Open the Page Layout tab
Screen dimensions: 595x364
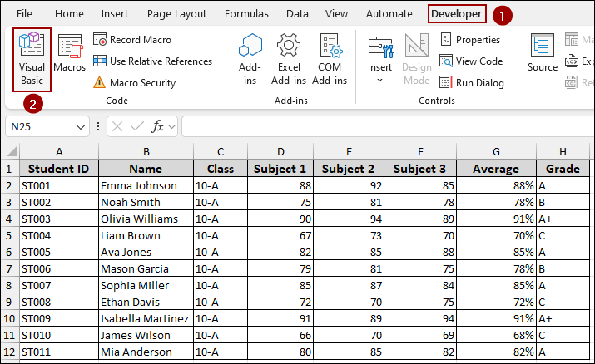[176, 14]
